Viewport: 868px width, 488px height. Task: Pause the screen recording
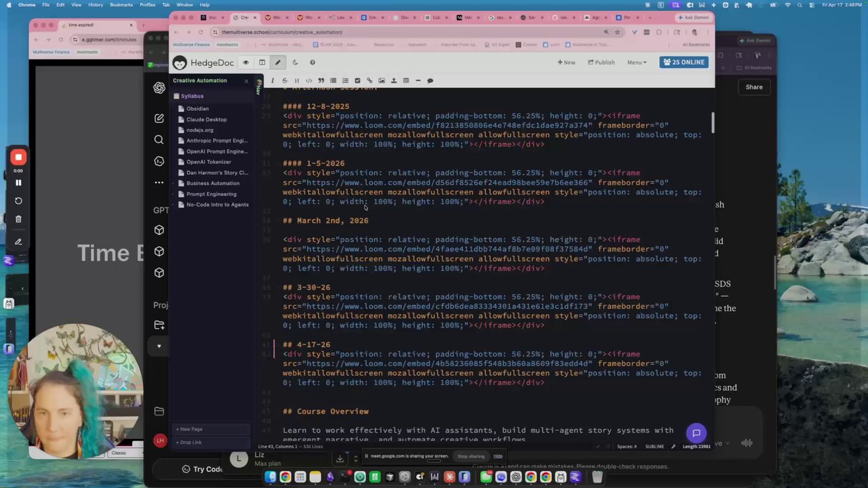click(x=18, y=182)
